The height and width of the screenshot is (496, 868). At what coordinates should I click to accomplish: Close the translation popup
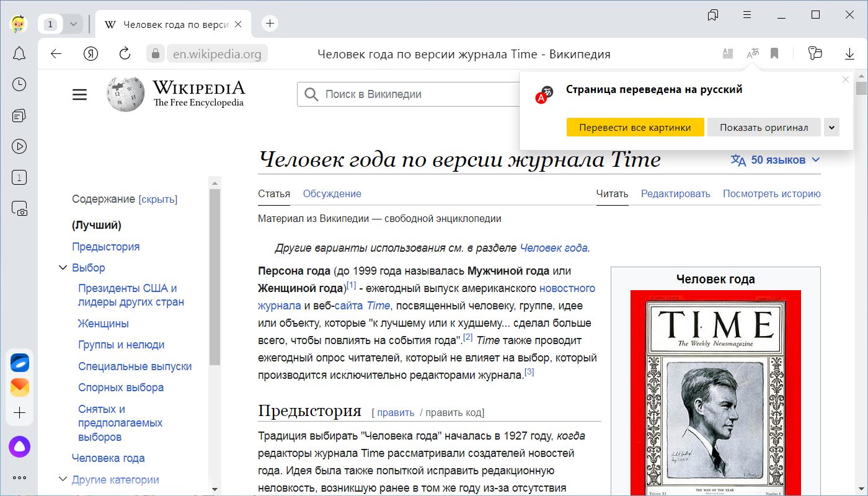coord(845,79)
